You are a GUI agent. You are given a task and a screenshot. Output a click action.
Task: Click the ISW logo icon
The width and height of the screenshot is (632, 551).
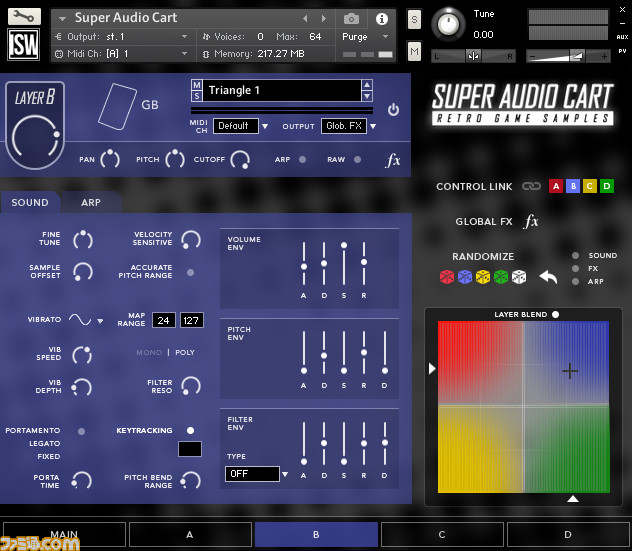(x=24, y=44)
